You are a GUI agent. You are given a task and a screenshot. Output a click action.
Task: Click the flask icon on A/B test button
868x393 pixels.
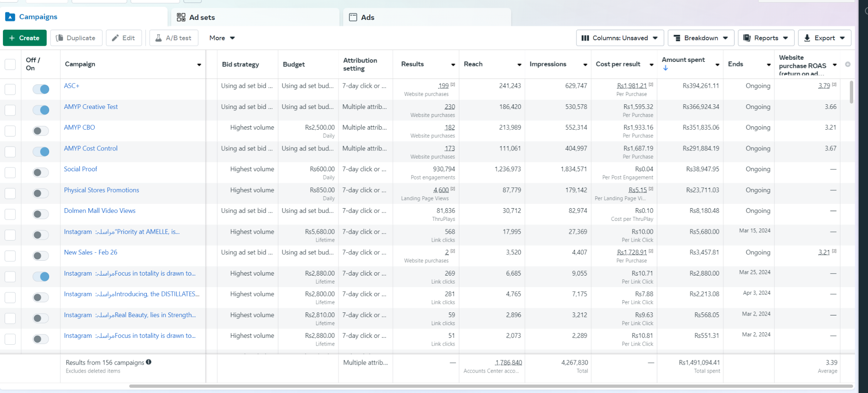coord(159,38)
